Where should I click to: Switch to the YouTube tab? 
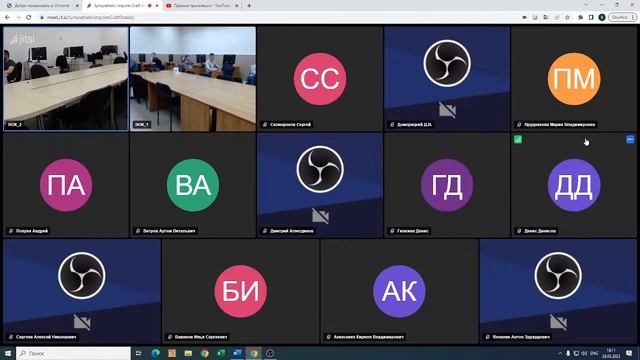(x=202, y=6)
